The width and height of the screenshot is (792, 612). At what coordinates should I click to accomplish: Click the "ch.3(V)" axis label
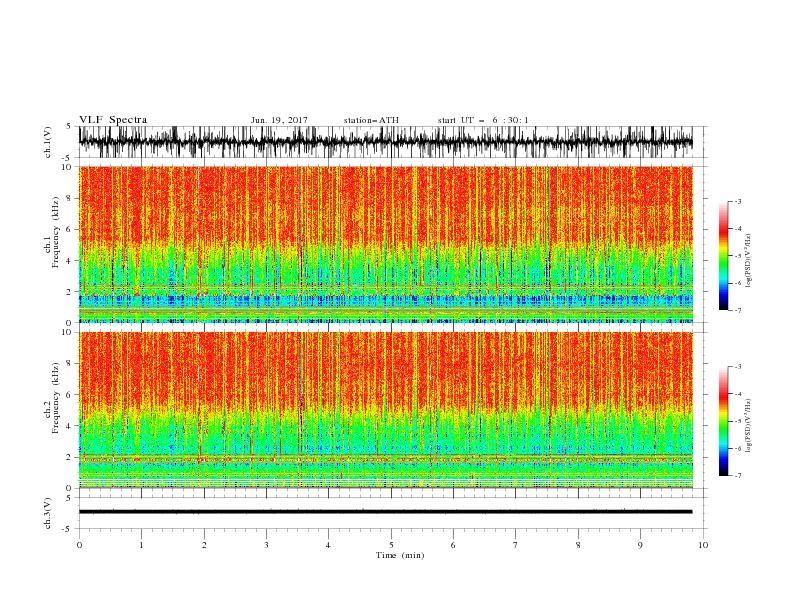[x=48, y=513]
